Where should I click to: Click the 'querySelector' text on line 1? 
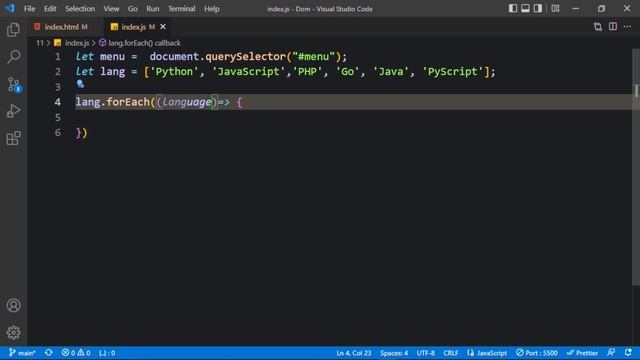(245, 57)
